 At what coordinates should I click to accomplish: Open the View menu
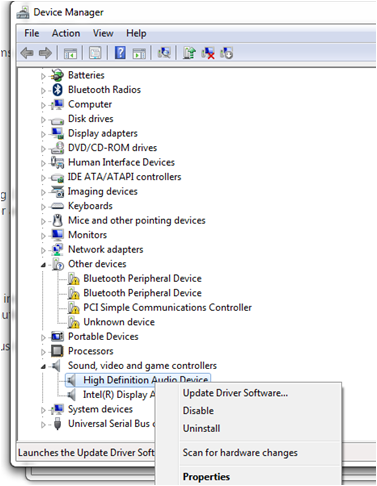point(103,33)
